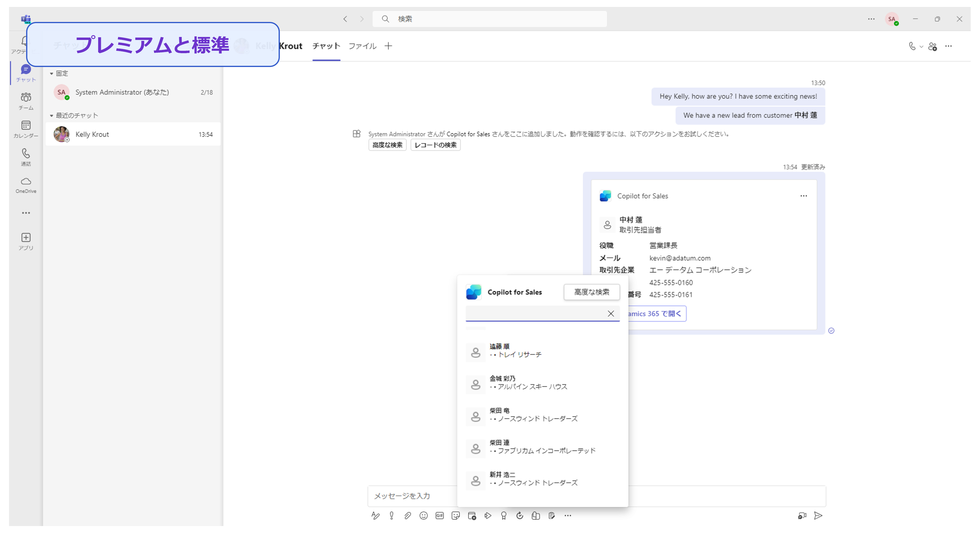
Task: Record a video clip
Action: (802, 515)
